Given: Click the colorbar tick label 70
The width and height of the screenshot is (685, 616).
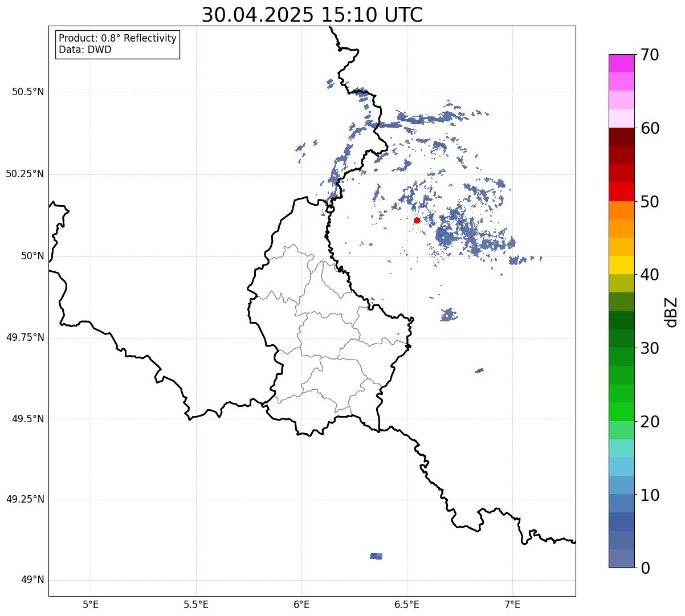Looking at the screenshot, I should point(650,55).
